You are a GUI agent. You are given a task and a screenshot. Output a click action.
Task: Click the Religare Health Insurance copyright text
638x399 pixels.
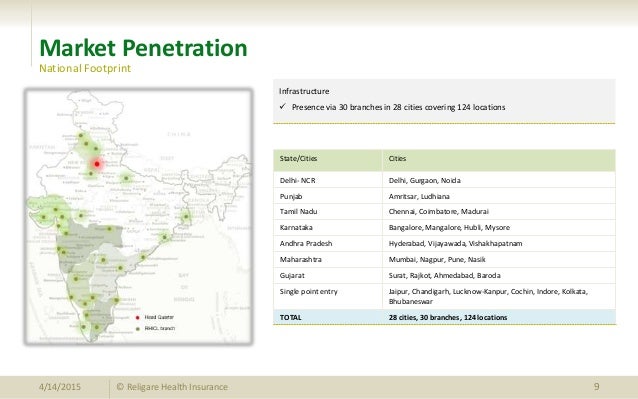coord(172,387)
